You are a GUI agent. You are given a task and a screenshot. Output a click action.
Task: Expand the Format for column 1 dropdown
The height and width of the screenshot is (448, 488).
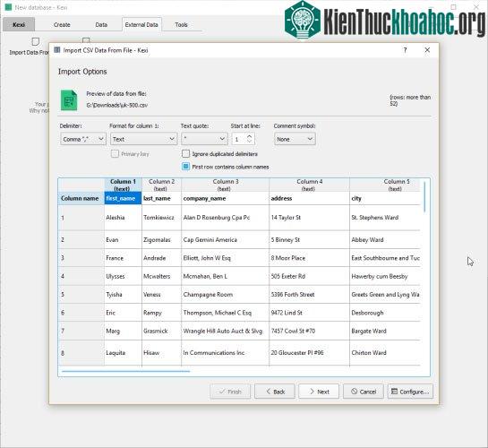(x=143, y=139)
